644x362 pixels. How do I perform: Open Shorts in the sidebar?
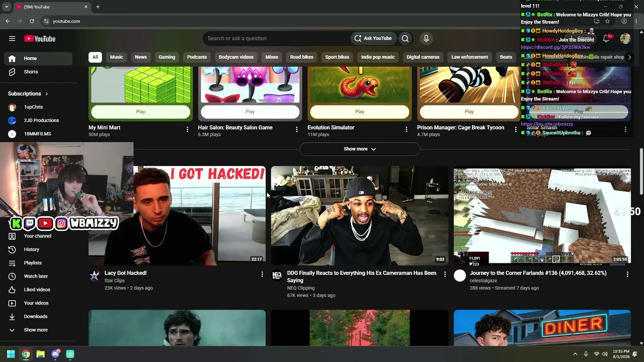(38, 72)
